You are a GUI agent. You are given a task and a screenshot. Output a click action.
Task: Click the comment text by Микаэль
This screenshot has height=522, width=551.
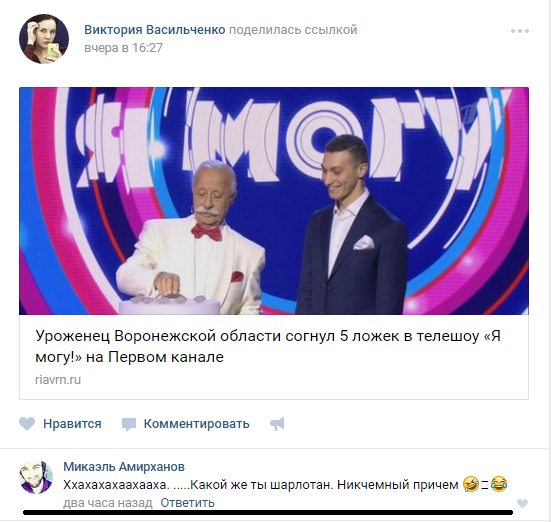coord(285,485)
